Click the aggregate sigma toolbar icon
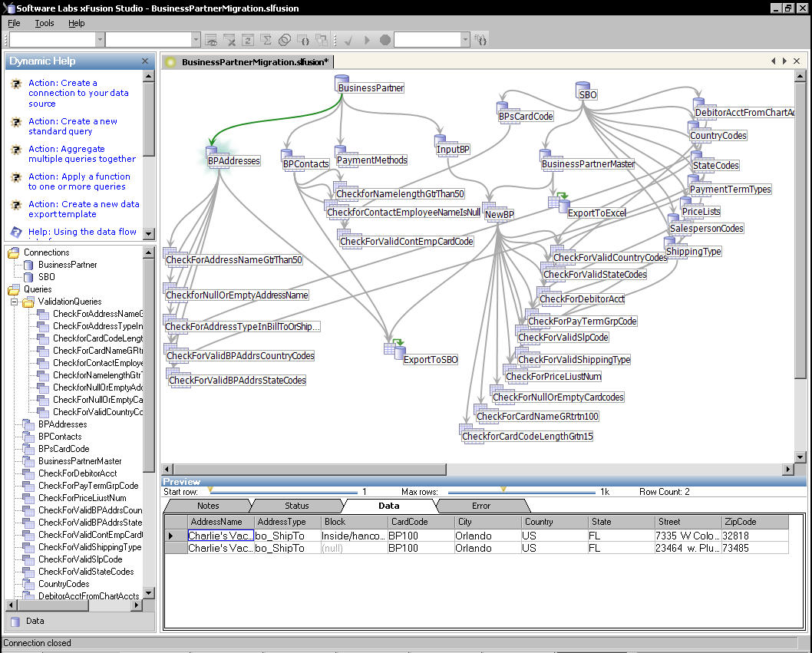Image resolution: width=812 pixels, height=653 pixels. pyautogui.click(x=266, y=40)
